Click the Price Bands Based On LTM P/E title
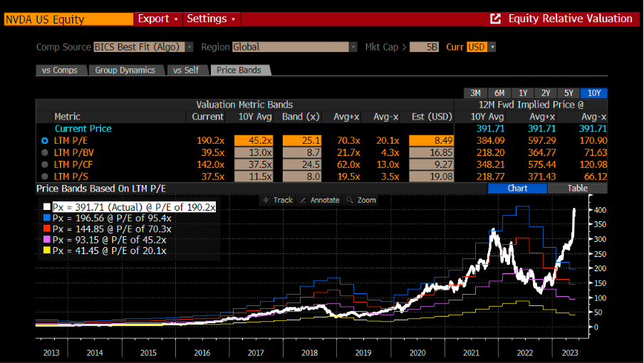This screenshot has width=644, height=363. (101, 189)
